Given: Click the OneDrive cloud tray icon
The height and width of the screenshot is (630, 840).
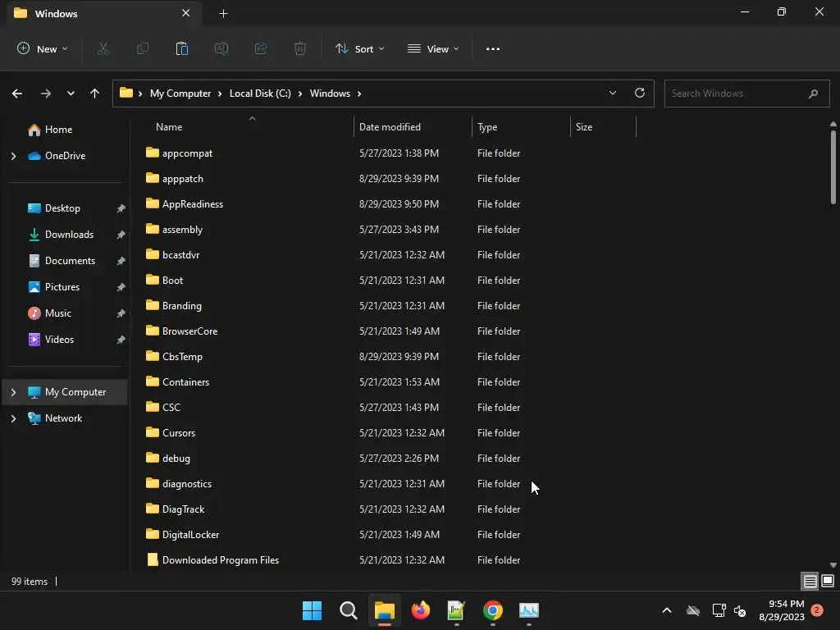Looking at the screenshot, I should [693, 610].
